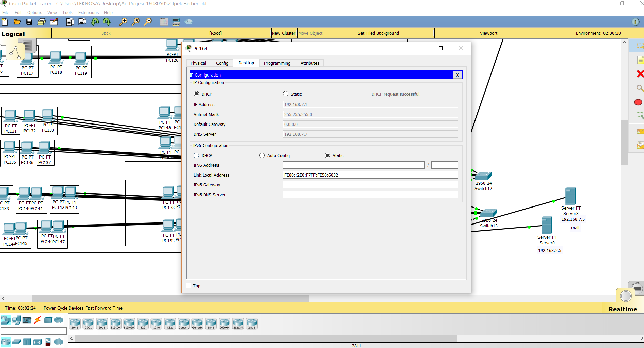The height and width of the screenshot is (348, 644).
Task: Select the Place Note tool
Action: [x=640, y=60]
